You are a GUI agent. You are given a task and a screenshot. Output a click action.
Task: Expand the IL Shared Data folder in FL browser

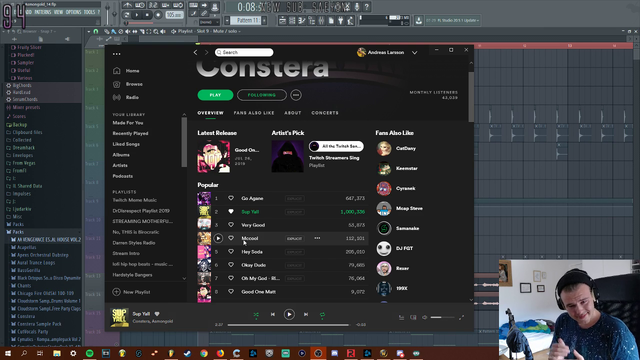coord(27,186)
